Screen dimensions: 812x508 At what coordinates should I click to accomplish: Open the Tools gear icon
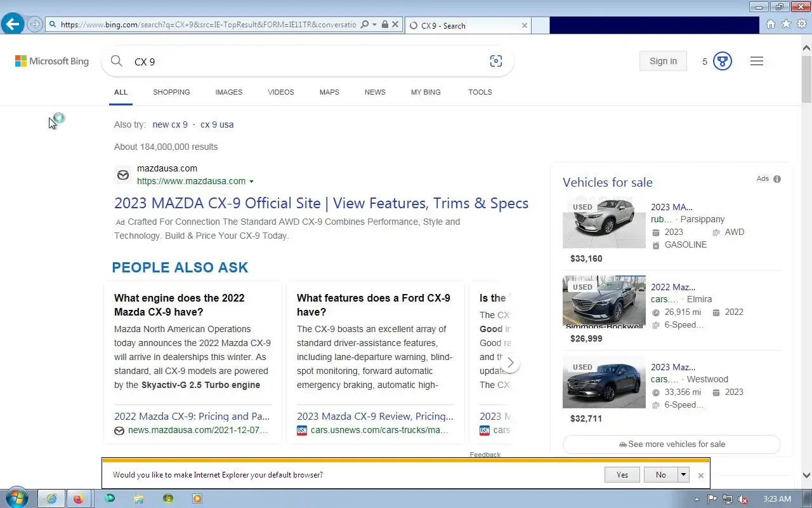[x=802, y=24]
